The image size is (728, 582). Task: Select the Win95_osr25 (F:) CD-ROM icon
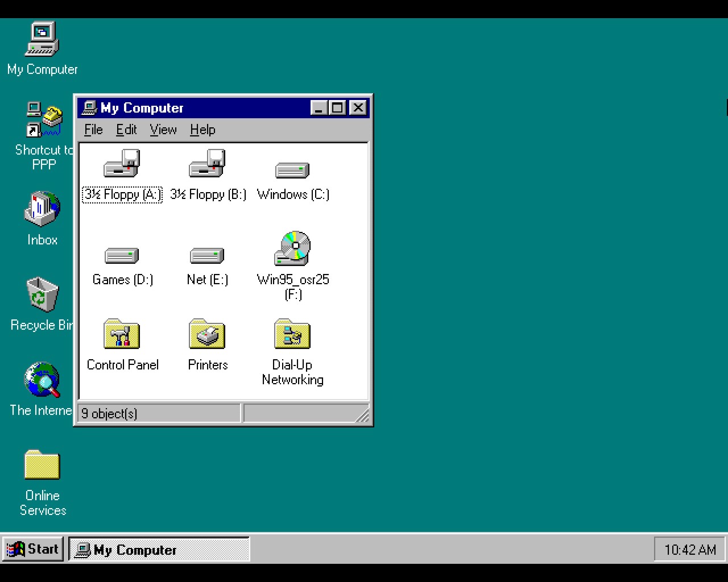pyautogui.click(x=292, y=248)
